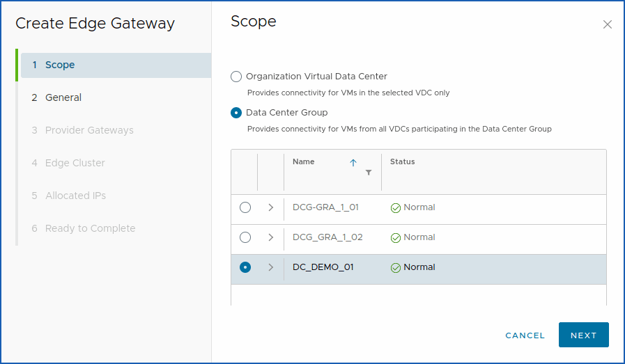Choose the DCG_GRA_1_02 row radio button

pyautogui.click(x=245, y=237)
